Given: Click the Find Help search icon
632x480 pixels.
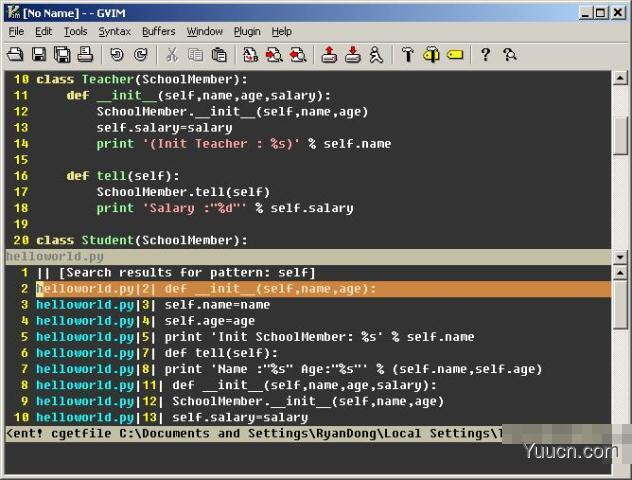Looking at the screenshot, I should [509, 54].
